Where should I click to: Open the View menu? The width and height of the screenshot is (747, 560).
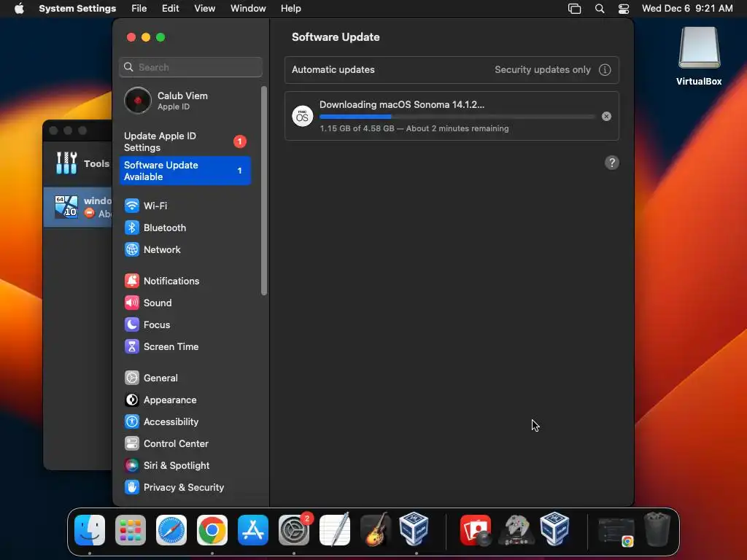[204, 9]
